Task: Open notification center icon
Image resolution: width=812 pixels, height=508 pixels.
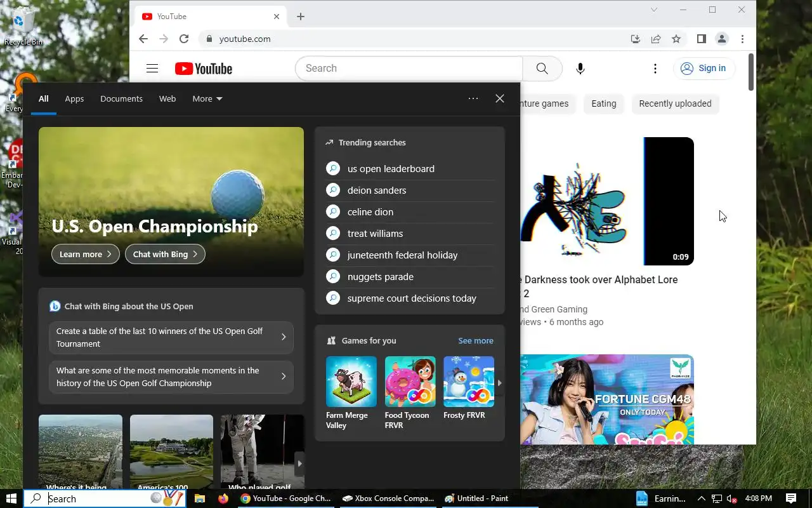Action: tap(791, 498)
